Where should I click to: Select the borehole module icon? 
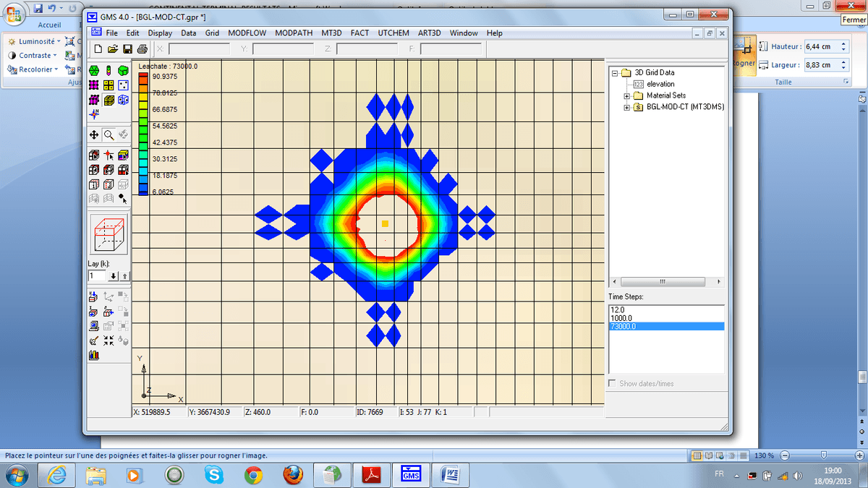click(109, 71)
